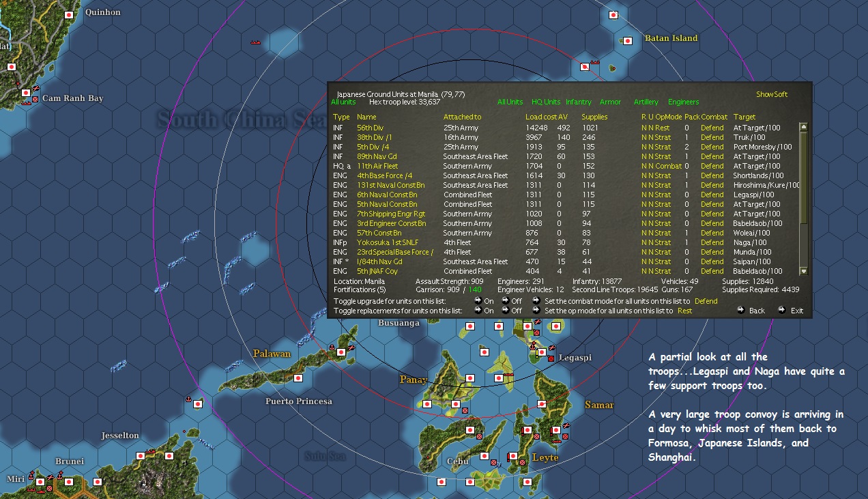
Task: Click 'Hiroshima/Kure' target in 131st Naval row
Action: point(766,185)
